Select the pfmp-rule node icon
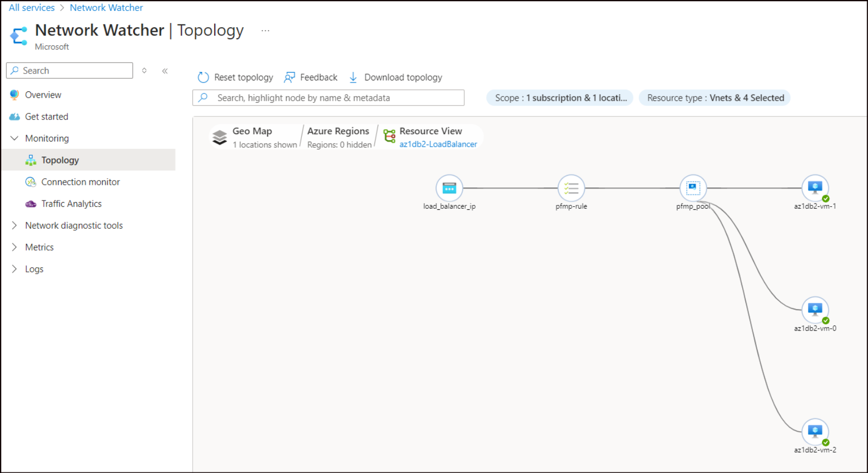This screenshot has height=473, width=868. [x=571, y=188]
